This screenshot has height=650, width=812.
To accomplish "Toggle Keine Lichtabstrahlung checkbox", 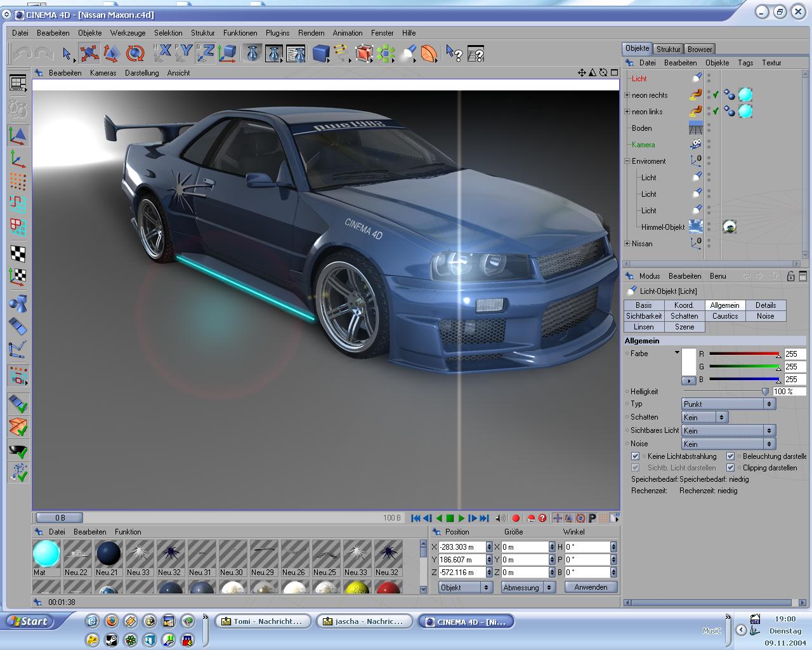I will tap(635, 456).
